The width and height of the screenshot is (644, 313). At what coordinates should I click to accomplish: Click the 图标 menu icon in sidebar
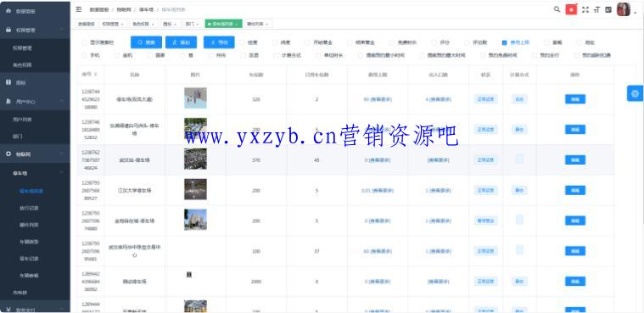tap(8, 82)
